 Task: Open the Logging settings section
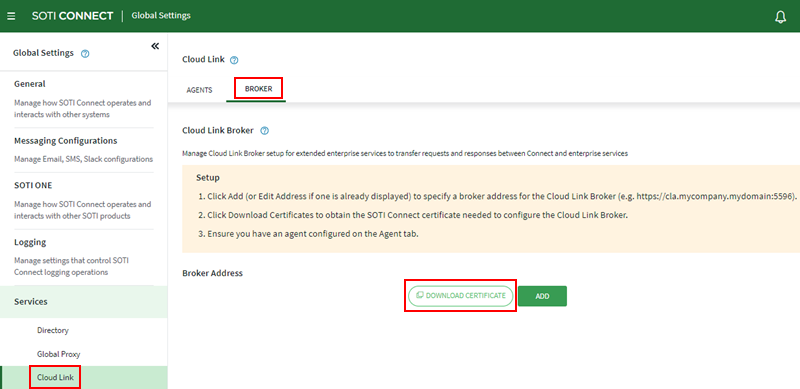(x=30, y=242)
